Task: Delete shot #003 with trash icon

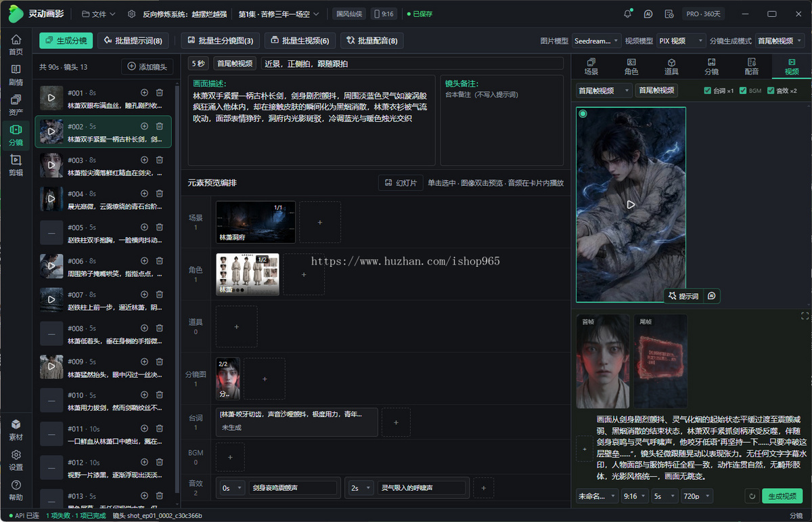Action: click(160, 160)
